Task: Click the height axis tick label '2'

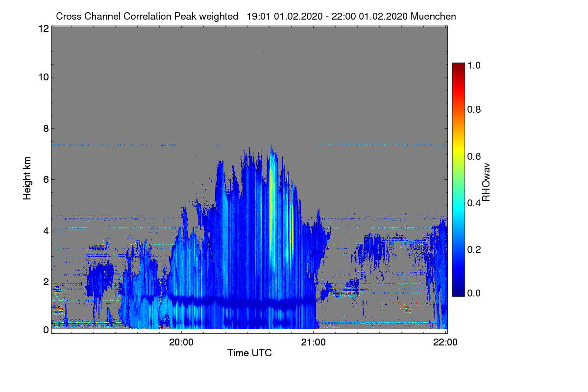Action: (x=46, y=282)
